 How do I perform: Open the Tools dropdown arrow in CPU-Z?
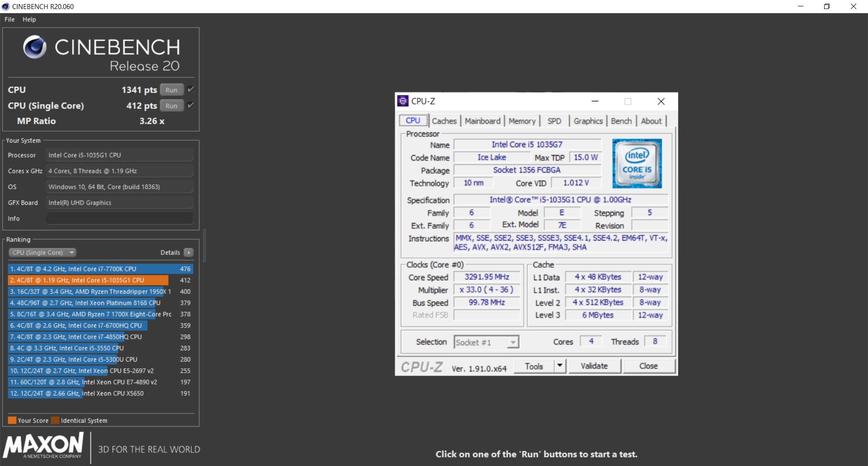(x=560, y=366)
